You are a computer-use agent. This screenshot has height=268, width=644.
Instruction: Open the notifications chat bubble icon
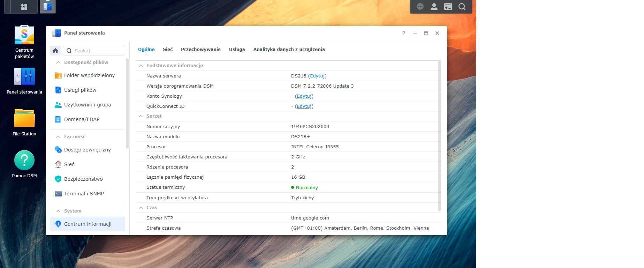420,7
